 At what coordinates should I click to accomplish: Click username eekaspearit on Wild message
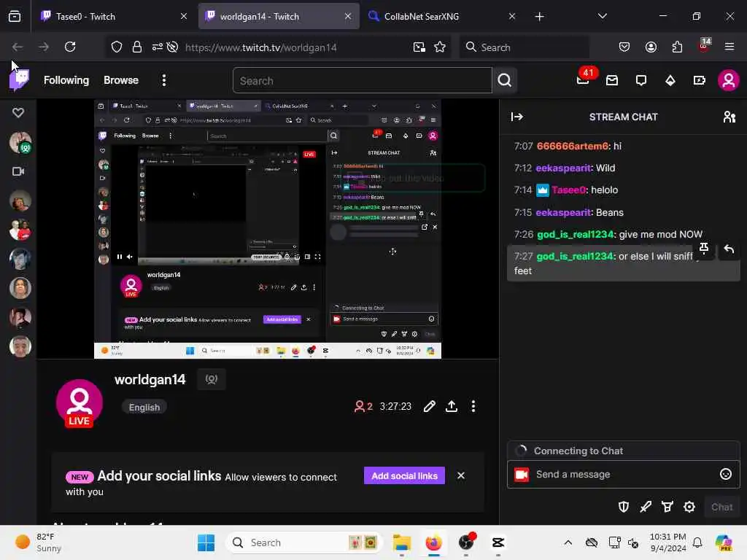[563, 168]
